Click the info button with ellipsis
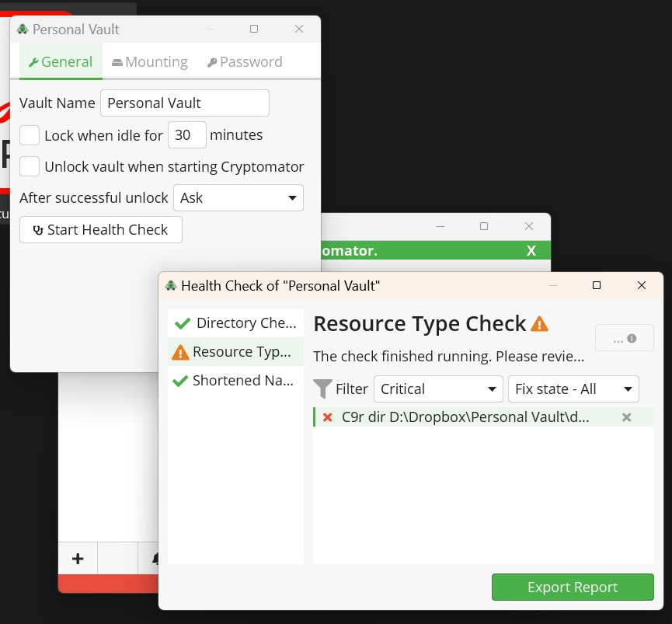Image resolution: width=672 pixels, height=624 pixels. 624,338
